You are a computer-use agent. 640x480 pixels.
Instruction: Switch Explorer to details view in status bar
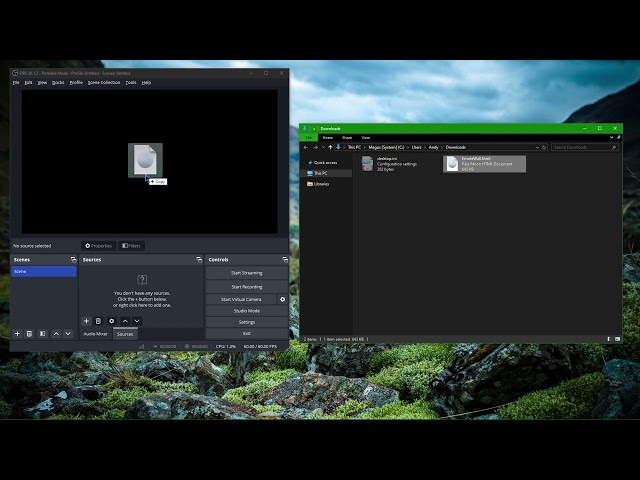pos(609,339)
